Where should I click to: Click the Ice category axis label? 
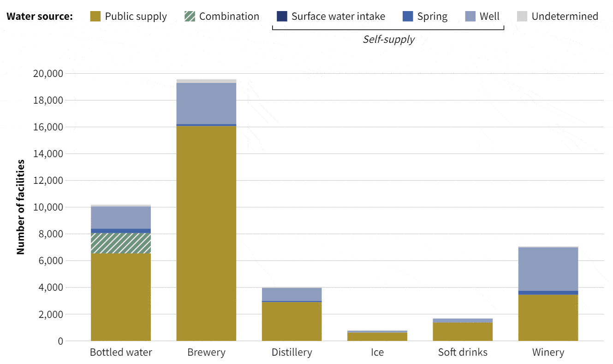click(x=377, y=352)
